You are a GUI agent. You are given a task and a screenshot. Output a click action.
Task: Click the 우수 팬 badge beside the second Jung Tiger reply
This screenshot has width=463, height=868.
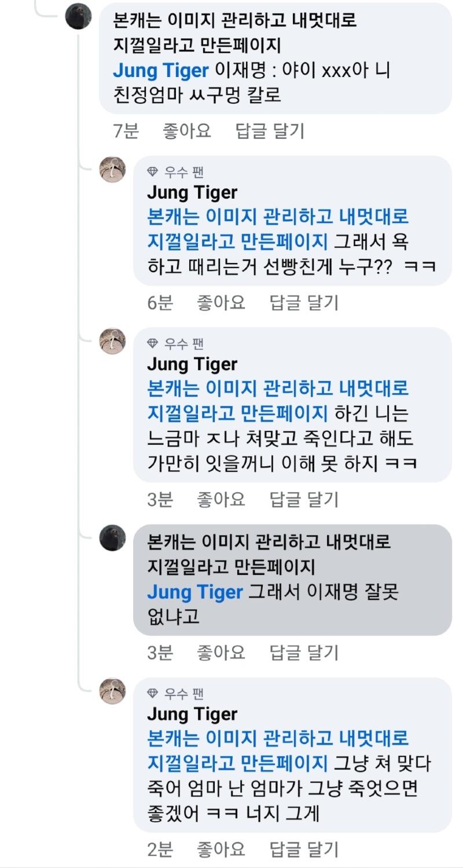coord(154,342)
